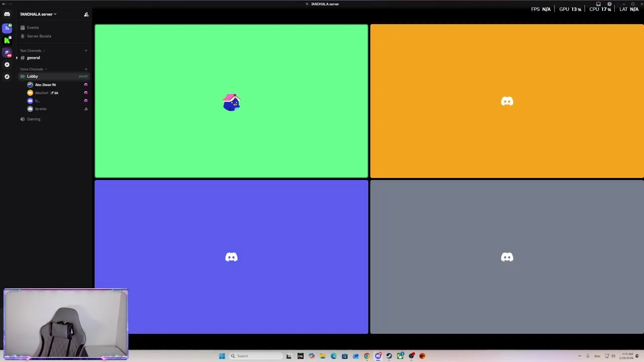Open the 7ANDHALA server dropdown menu

(38, 14)
